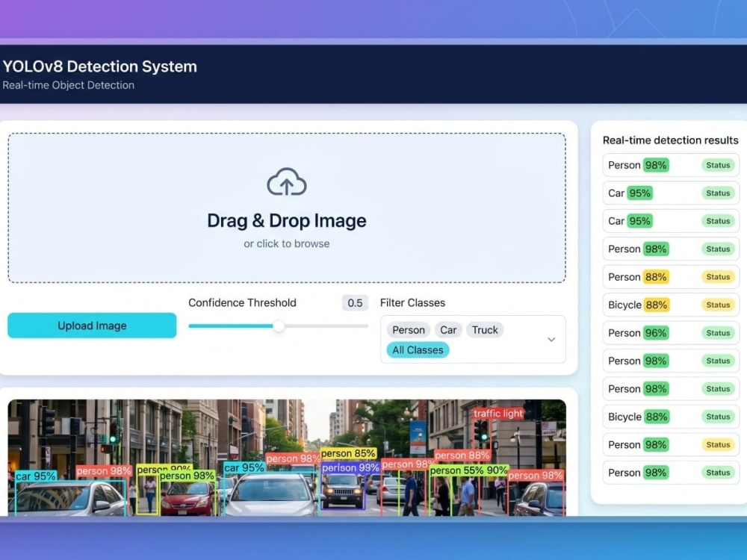Click the Real-time Object Detection subtitle
The width and height of the screenshot is (747, 560).
[69, 85]
